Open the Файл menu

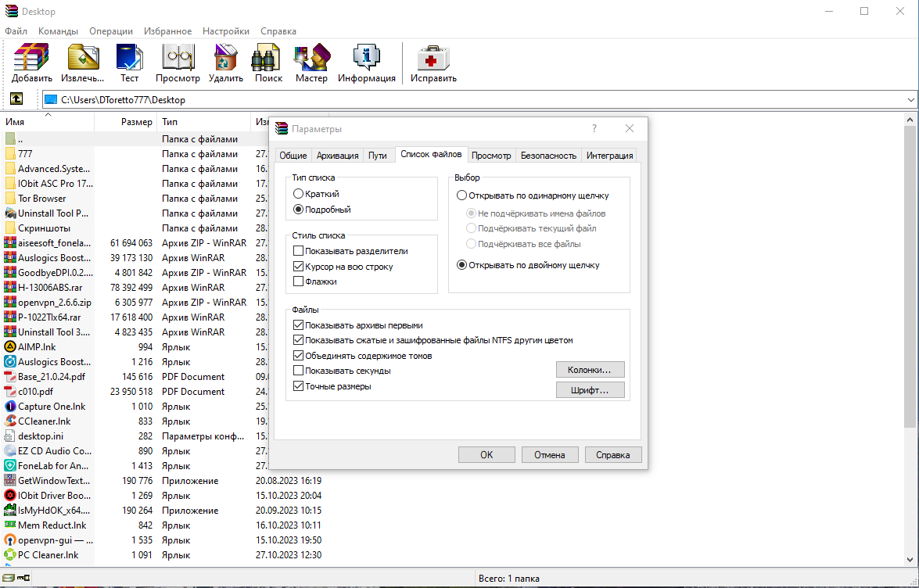coord(16,31)
